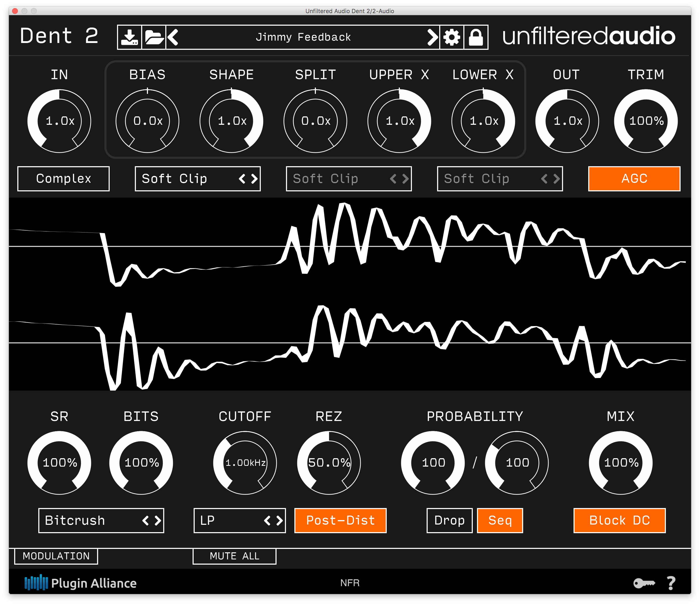Toggle Post-Dist filter placement
The height and width of the screenshot is (605, 700).
(x=340, y=520)
